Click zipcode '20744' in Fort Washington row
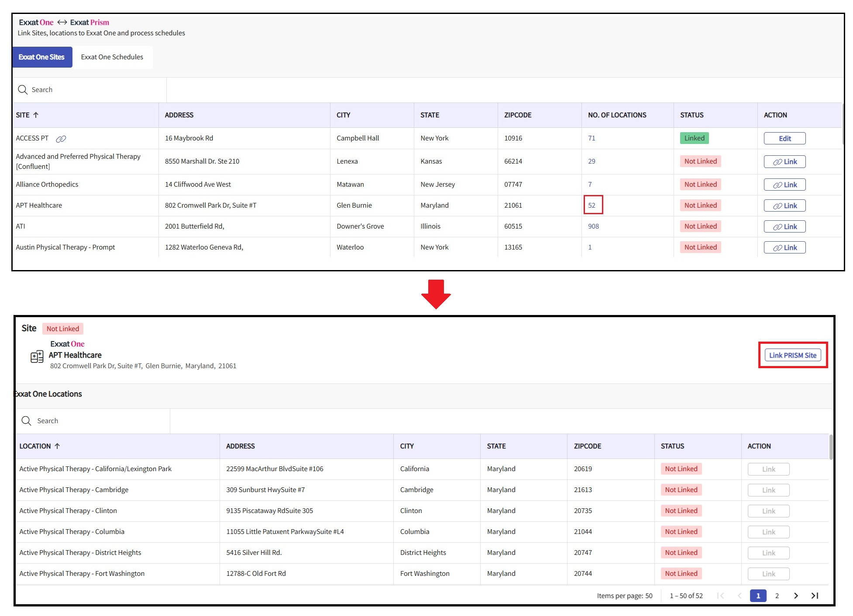 pos(583,574)
